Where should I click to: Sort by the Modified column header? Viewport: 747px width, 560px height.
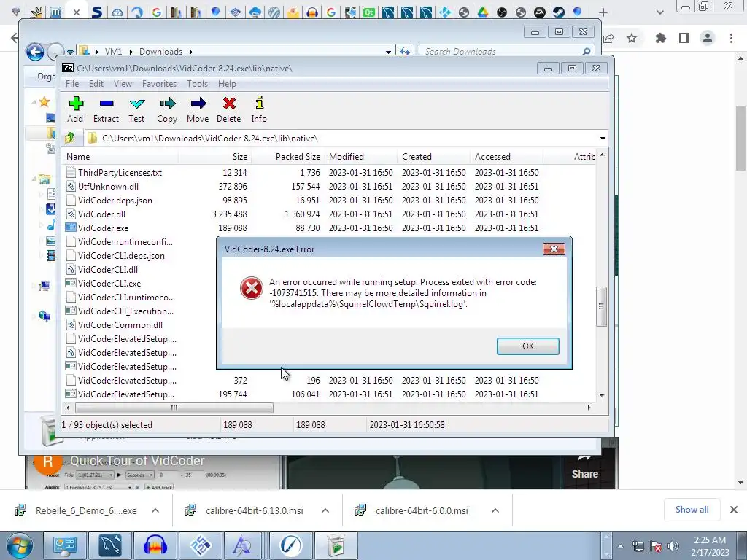tap(360, 157)
